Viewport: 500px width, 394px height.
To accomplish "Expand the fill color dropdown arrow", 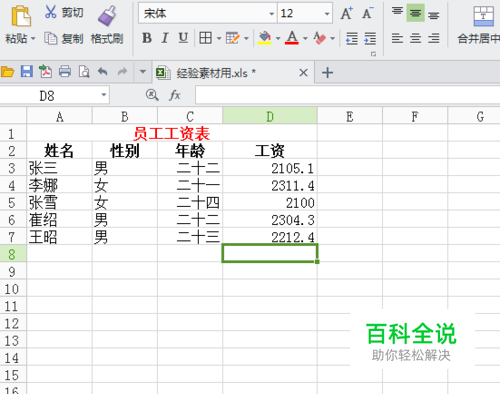I will click(x=278, y=39).
